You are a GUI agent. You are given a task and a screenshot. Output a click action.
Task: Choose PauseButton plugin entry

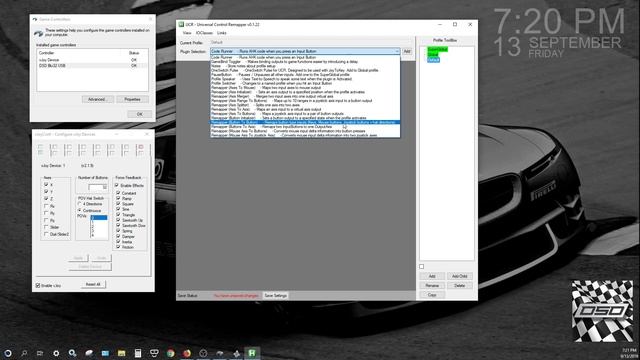click(x=305, y=75)
